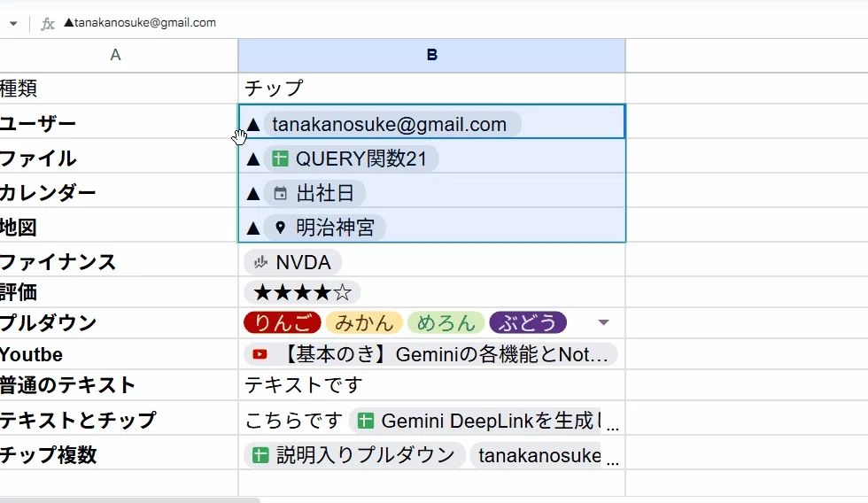Select column B header
Image resolution: width=868 pixels, height=503 pixels.
(x=432, y=55)
